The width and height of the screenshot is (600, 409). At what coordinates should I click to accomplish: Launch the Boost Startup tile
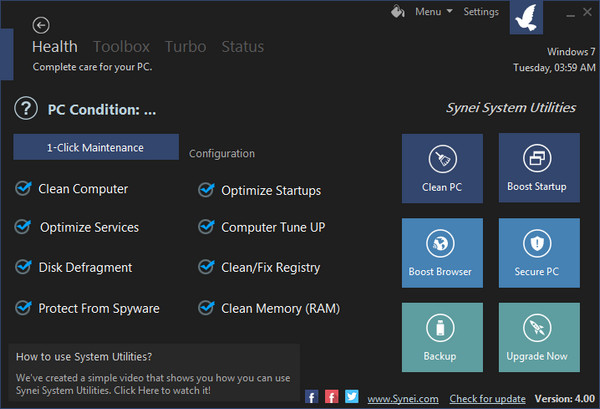click(x=537, y=168)
